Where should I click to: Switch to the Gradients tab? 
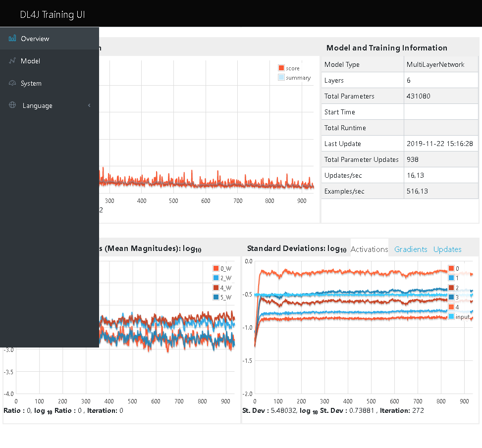(x=411, y=249)
